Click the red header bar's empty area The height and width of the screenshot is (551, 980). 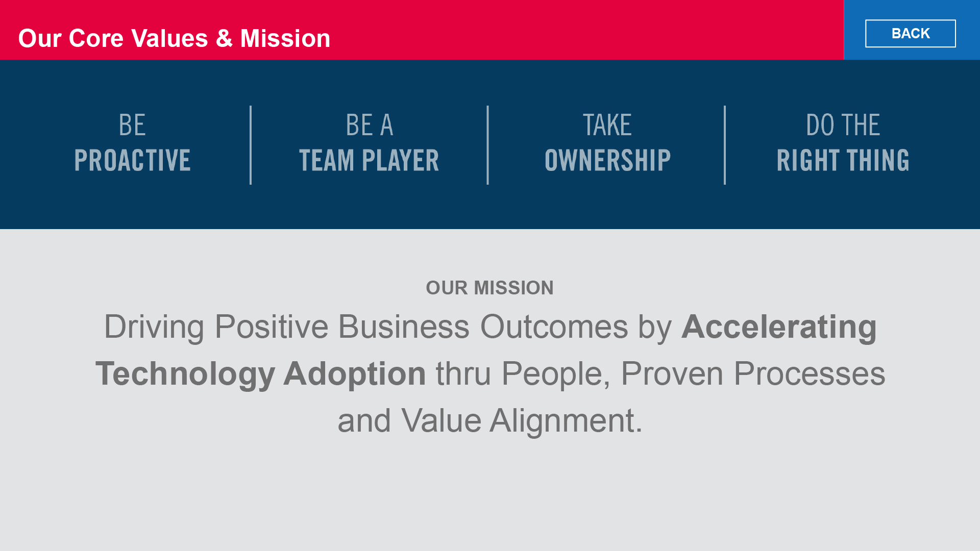click(587, 30)
